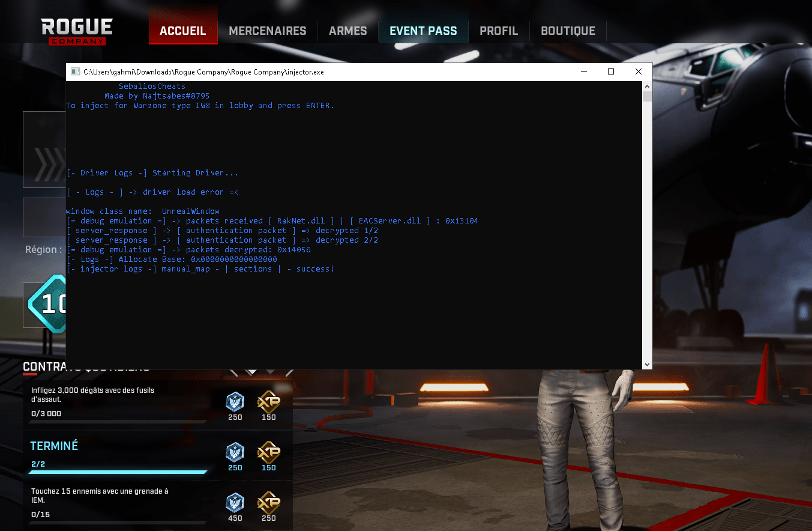The width and height of the screenshot is (812, 531).
Task: Click the "packets decrypted: 0x14056" line
Action: pos(188,250)
